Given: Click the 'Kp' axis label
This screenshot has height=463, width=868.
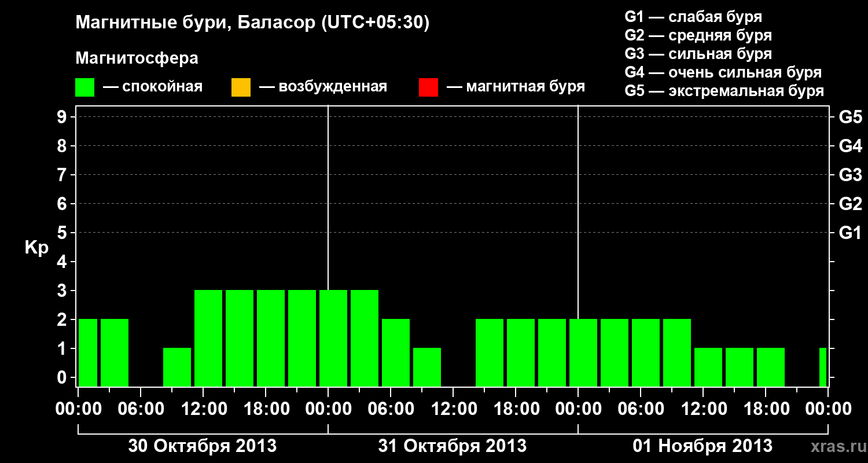Looking at the screenshot, I should [x=36, y=248].
